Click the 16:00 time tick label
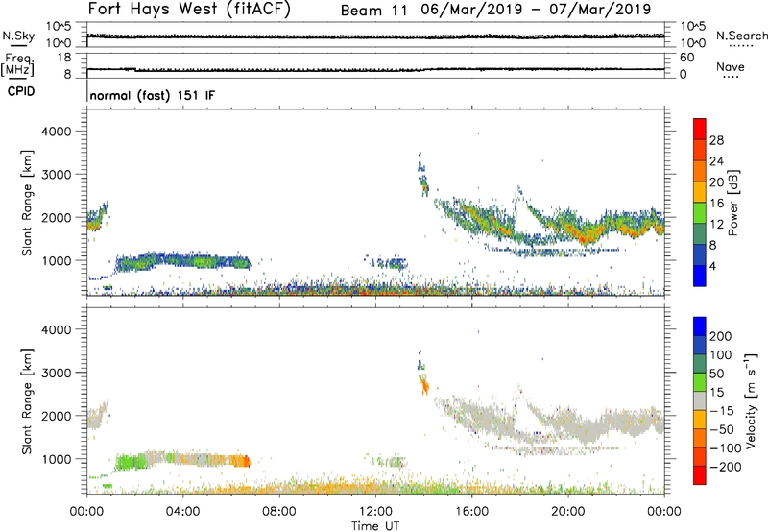 (471, 512)
